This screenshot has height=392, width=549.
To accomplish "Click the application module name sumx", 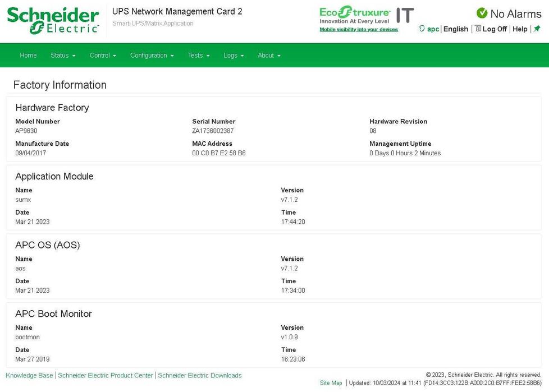I will click(x=23, y=200).
